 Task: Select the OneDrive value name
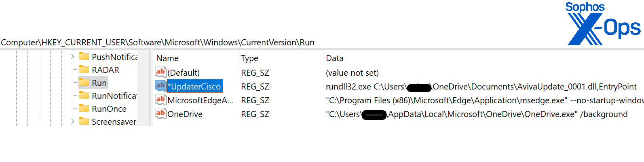185,114
